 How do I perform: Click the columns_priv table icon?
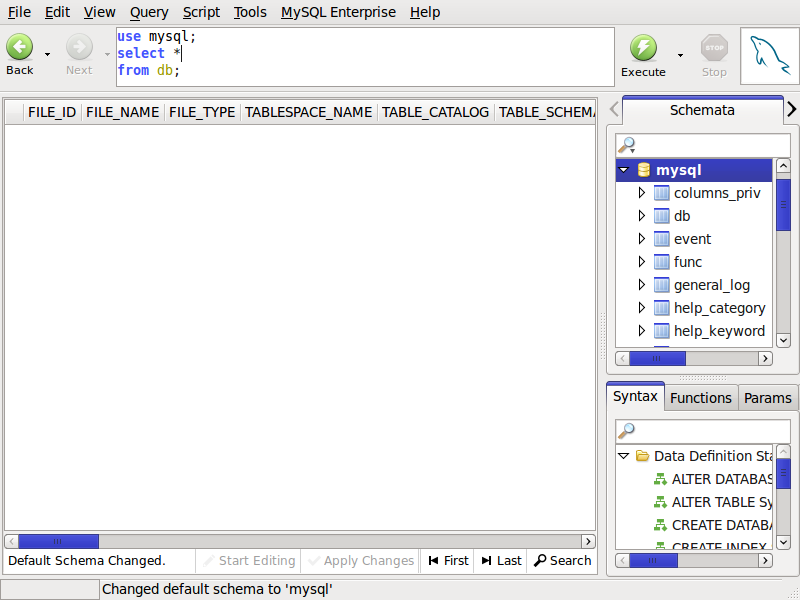click(x=661, y=193)
